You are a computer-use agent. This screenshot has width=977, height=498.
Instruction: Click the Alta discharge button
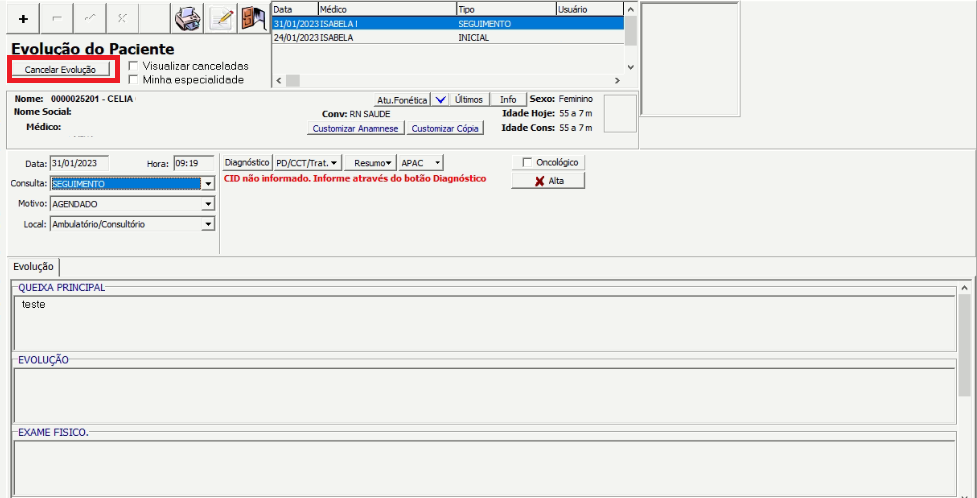(x=548, y=181)
